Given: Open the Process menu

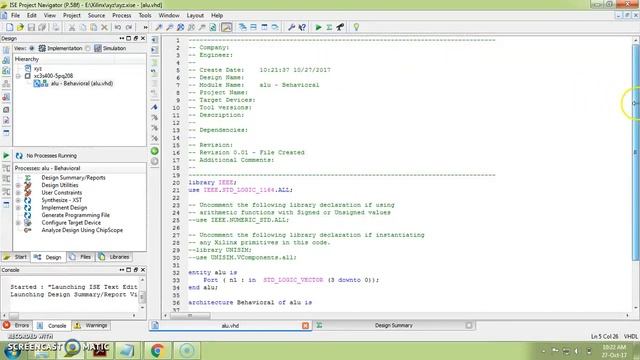Looking at the screenshot, I should click(122, 16).
